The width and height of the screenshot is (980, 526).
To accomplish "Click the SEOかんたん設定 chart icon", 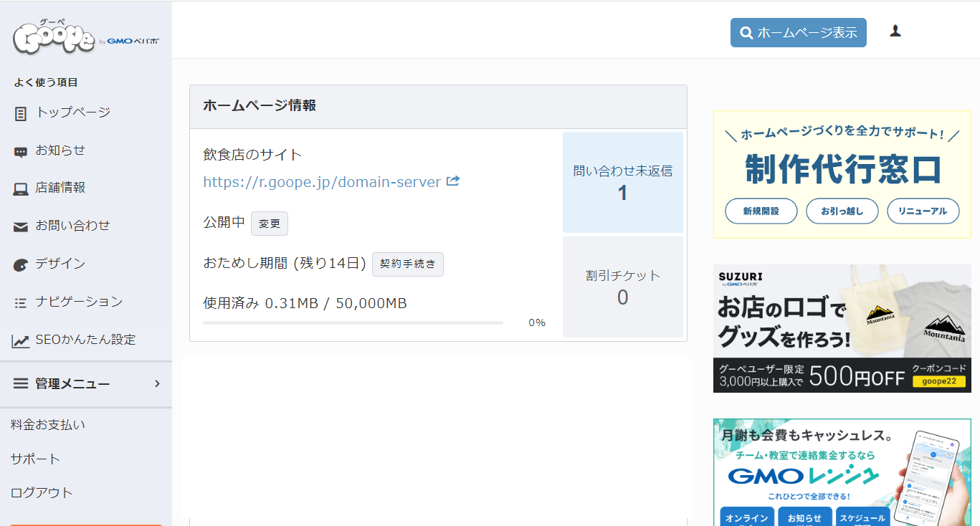I will [21, 341].
